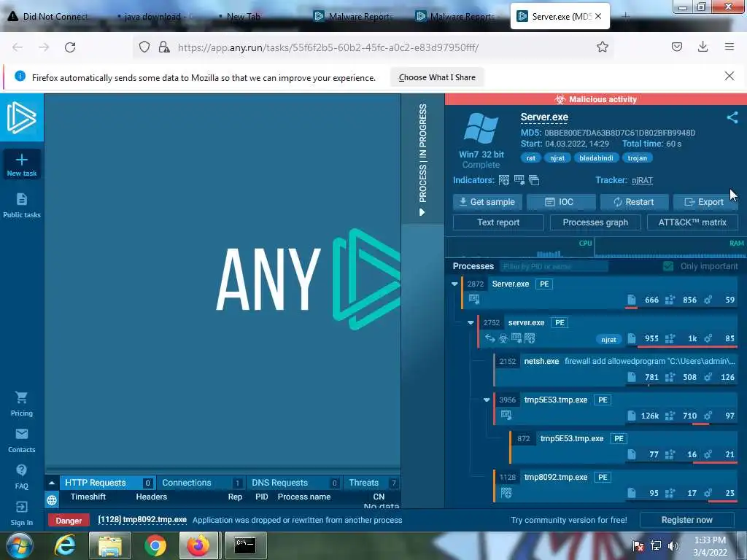Image resolution: width=747 pixels, height=560 pixels.
Task: Open the ATT&CK matrix
Action: click(x=692, y=222)
